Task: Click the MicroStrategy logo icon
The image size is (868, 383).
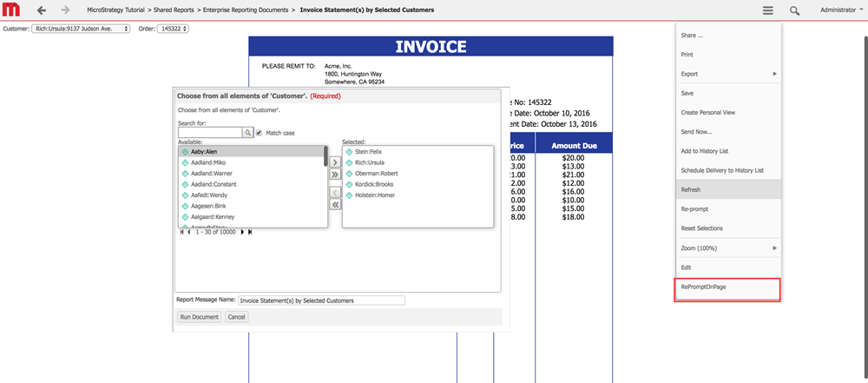Action: pos(11,10)
